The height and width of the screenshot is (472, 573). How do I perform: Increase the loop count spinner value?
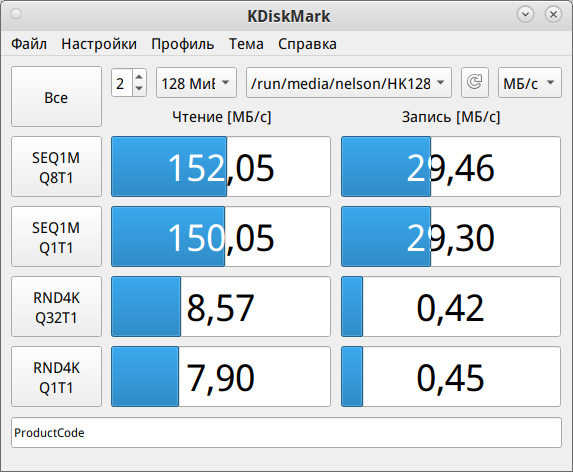coord(139,77)
